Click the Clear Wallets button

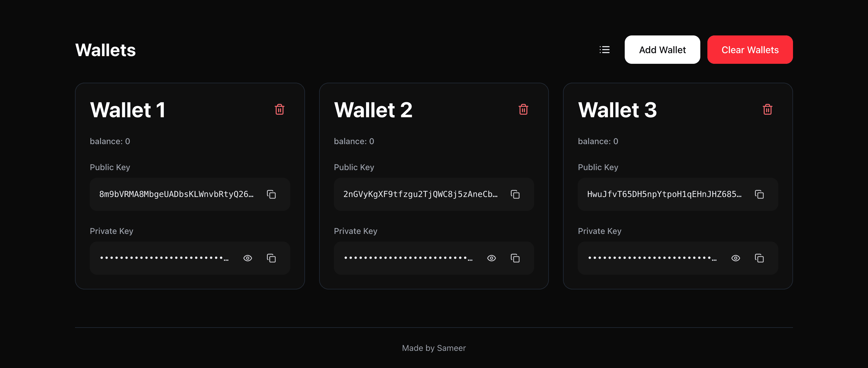(x=750, y=50)
